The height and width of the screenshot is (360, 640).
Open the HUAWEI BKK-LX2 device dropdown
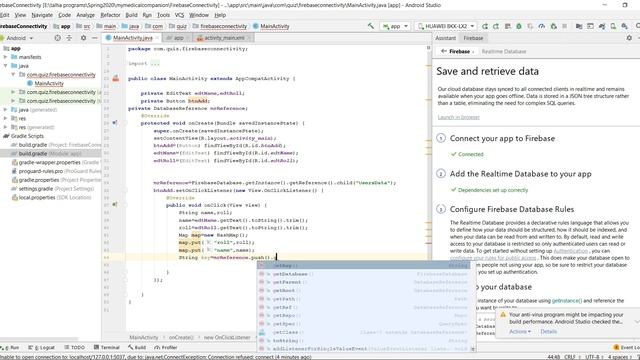(446, 26)
